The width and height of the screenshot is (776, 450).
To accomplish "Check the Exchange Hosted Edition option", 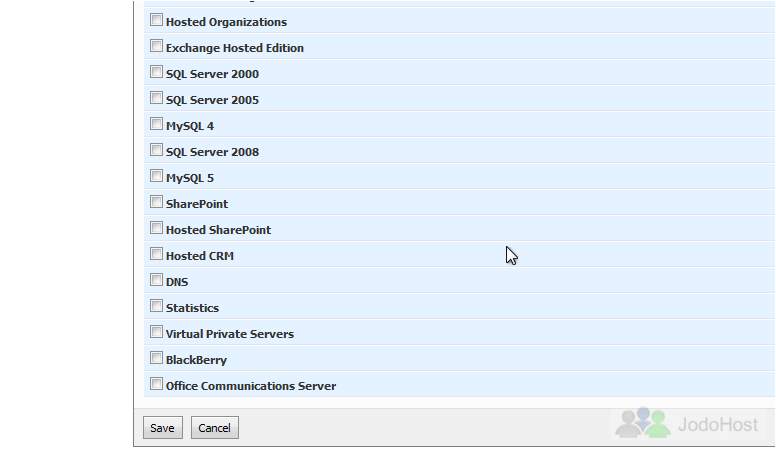I will tap(156, 46).
